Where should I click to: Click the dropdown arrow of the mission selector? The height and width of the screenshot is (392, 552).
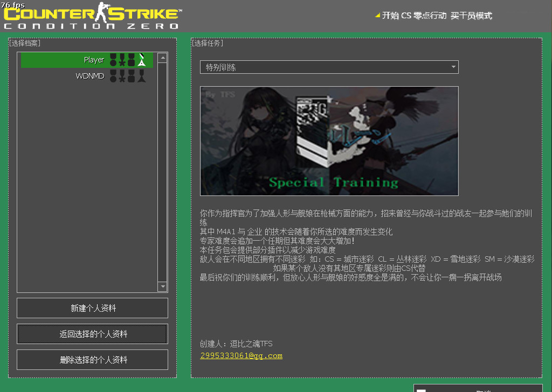[x=453, y=67]
